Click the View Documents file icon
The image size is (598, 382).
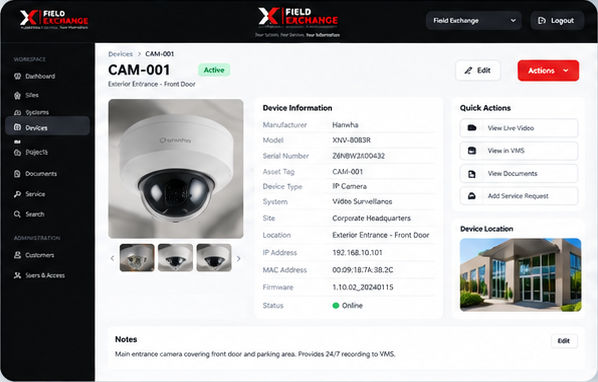(472, 174)
